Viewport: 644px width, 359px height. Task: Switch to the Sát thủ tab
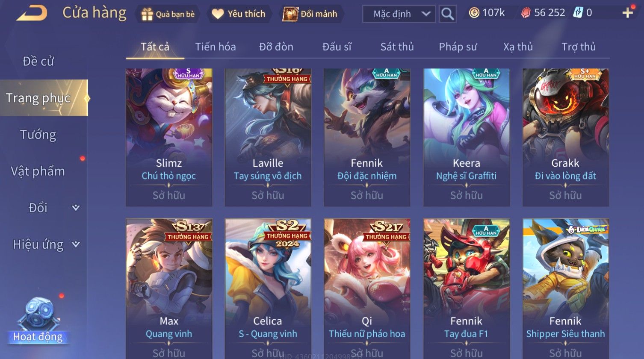pyautogui.click(x=397, y=47)
